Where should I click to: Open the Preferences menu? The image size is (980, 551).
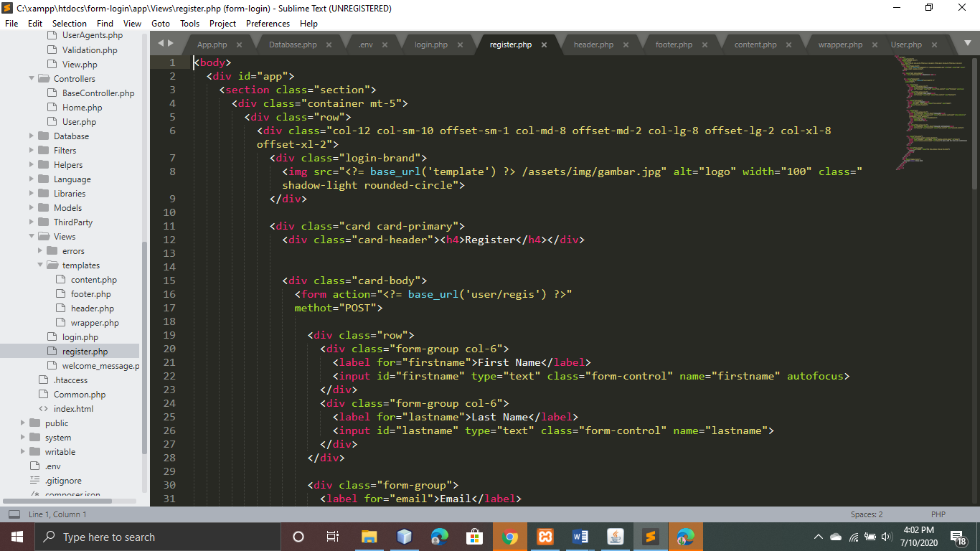tap(268, 23)
